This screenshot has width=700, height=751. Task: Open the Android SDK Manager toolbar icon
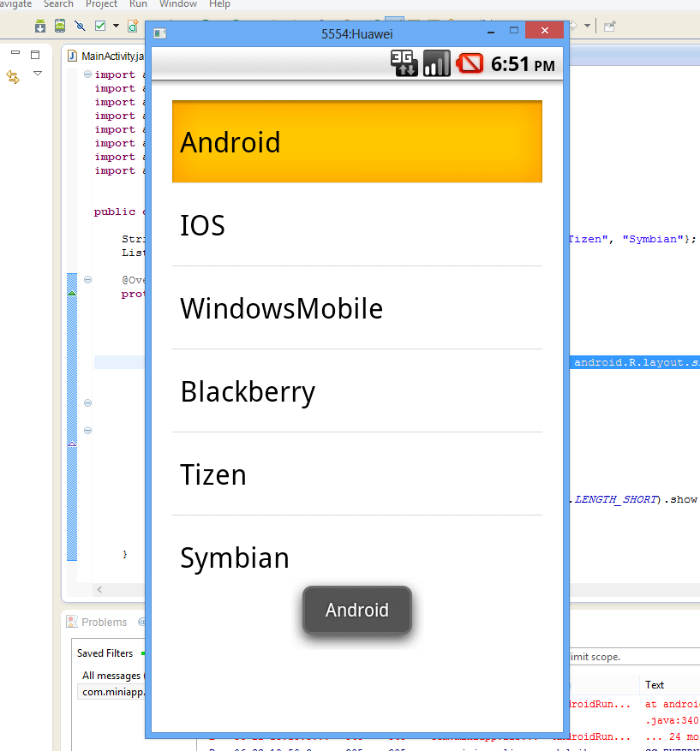[x=40, y=26]
